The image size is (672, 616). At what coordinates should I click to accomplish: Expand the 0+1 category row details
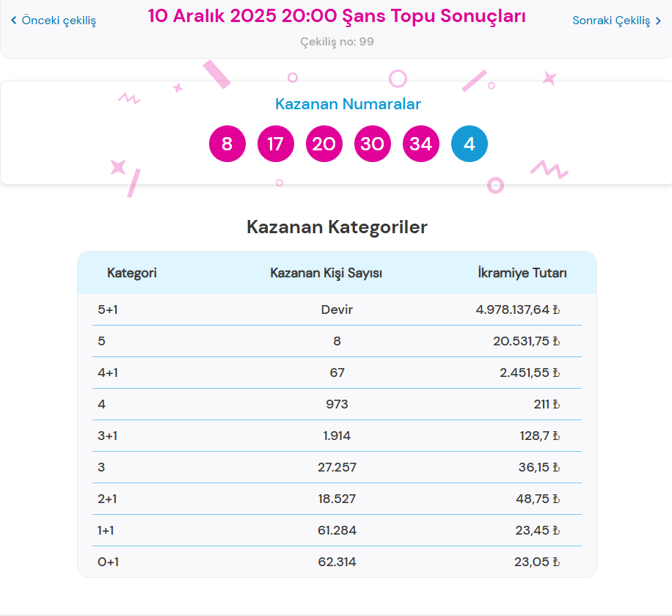pyautogui.click(x=336, y=562)
